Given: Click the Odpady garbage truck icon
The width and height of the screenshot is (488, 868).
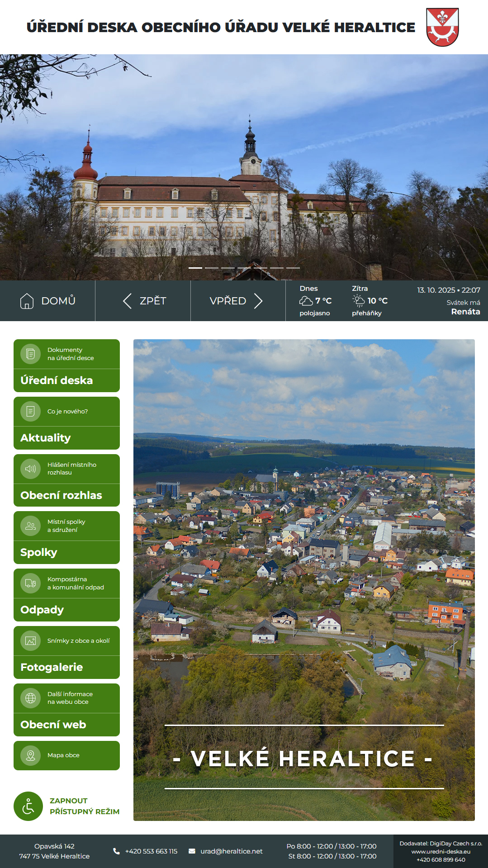Looking at the screenshot, I should (x=30, y=583).
